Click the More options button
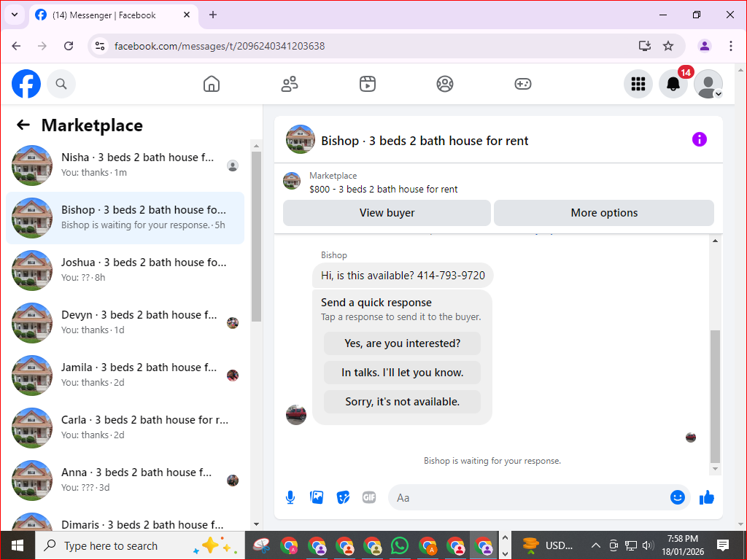Viewport: 747px width, 560px height. 604,213
